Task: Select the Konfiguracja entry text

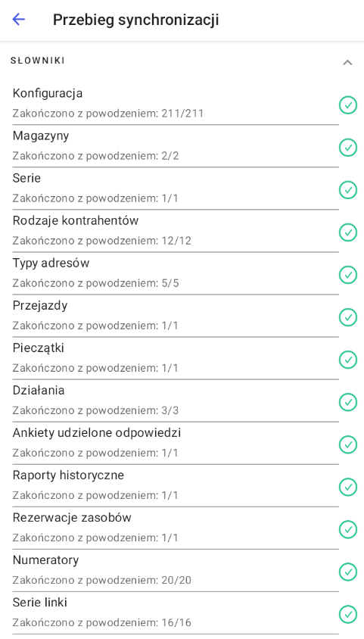Action: [x=48, y=93]
